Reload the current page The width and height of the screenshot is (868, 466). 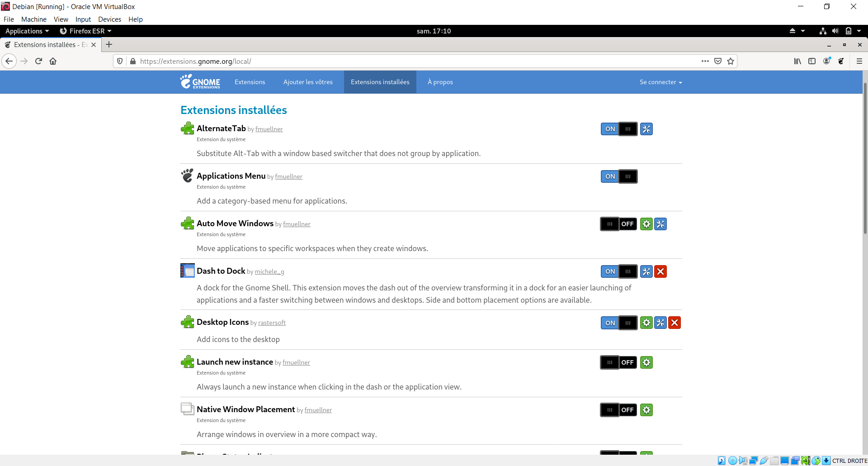click(x=38, y=61)
